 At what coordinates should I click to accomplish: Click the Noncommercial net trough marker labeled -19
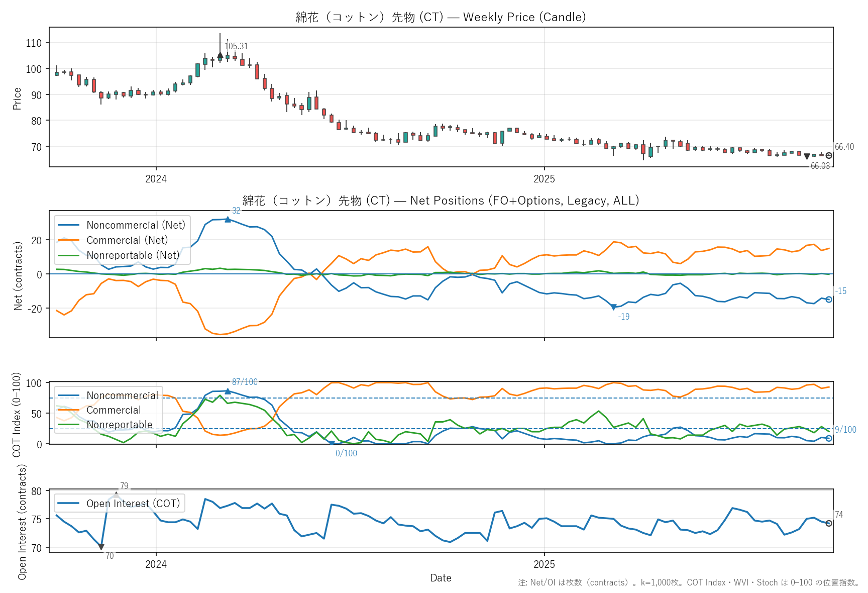coord(613,307)
